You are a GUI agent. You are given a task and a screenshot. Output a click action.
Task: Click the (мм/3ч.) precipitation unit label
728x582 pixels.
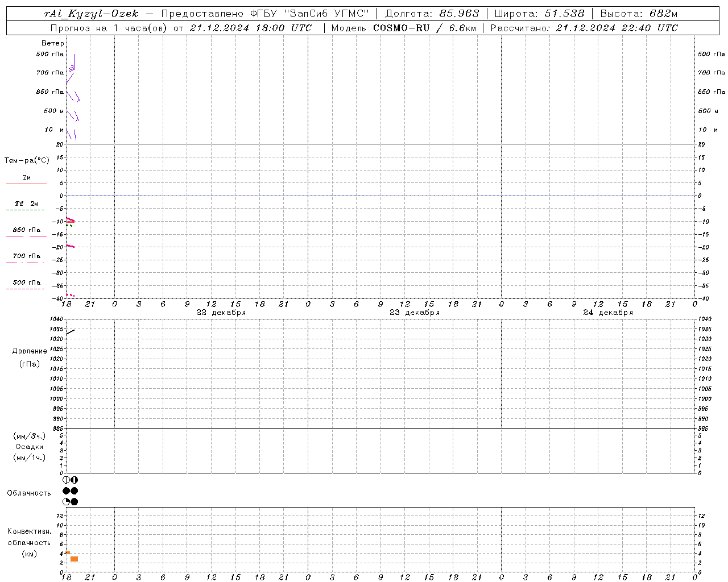coord(30,436)
